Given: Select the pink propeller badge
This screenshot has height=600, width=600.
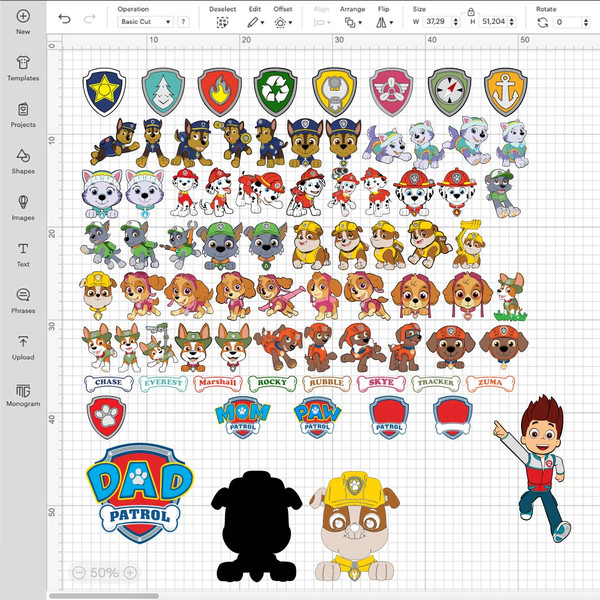Looking at the screenshot, I should coord(391,92).
